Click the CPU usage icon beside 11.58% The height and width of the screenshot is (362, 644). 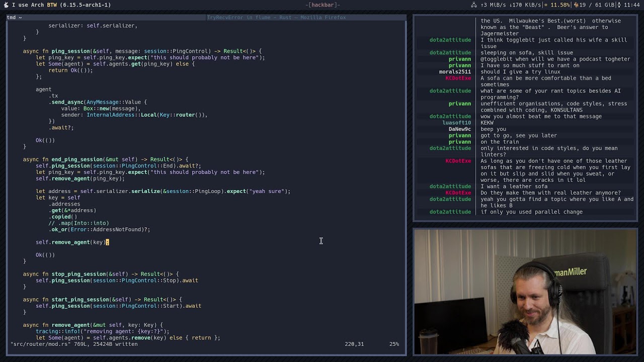546,5
